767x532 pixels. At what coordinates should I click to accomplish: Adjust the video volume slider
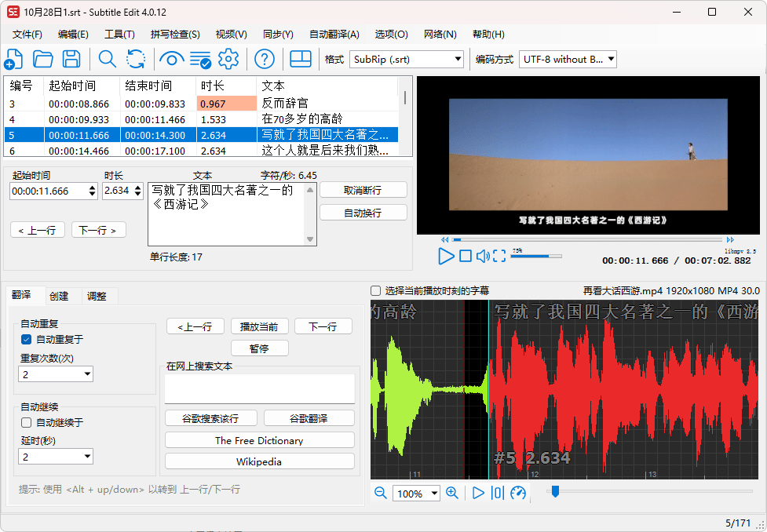pos(536,256)
